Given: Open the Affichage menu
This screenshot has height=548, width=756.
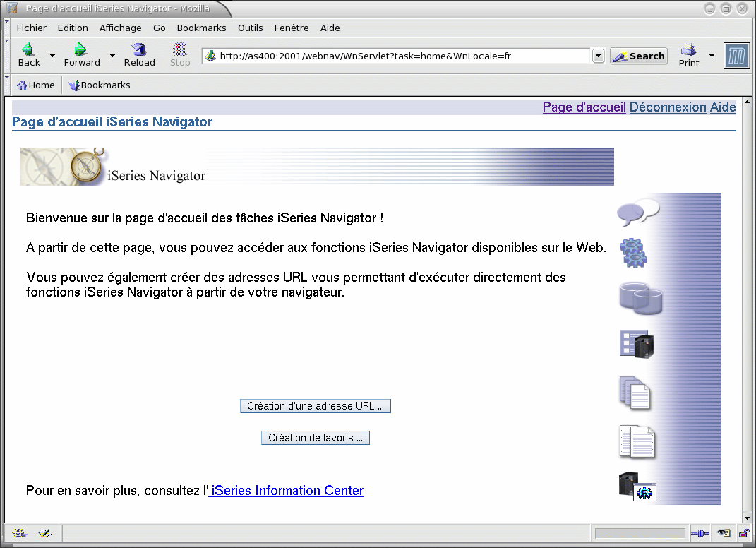Looking at the screenshot, I should click(121, 28).
